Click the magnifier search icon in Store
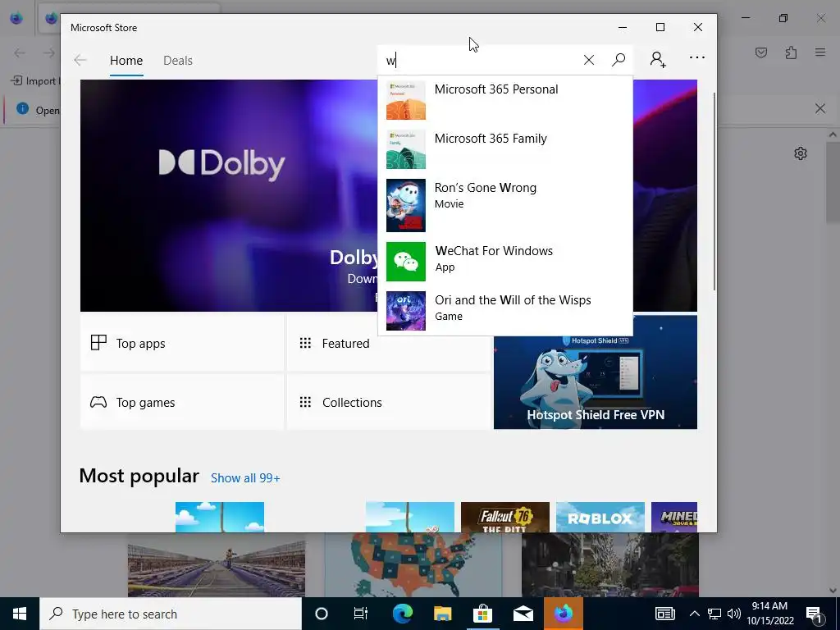Screen dimensions: 840x630 coord(619,60)
